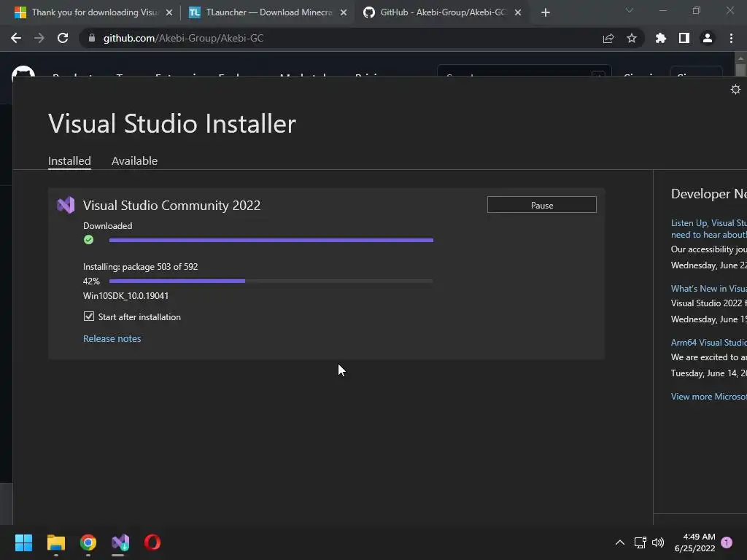
Task: Open 'Listen Up, Visual Studio' news link
Action: click(x=709, y=228)
